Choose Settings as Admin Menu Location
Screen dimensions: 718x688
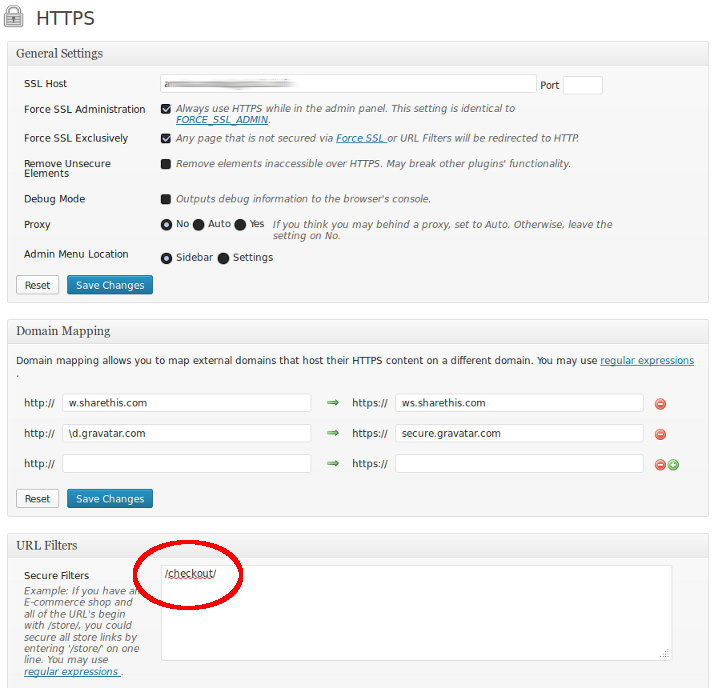(224, 257)
